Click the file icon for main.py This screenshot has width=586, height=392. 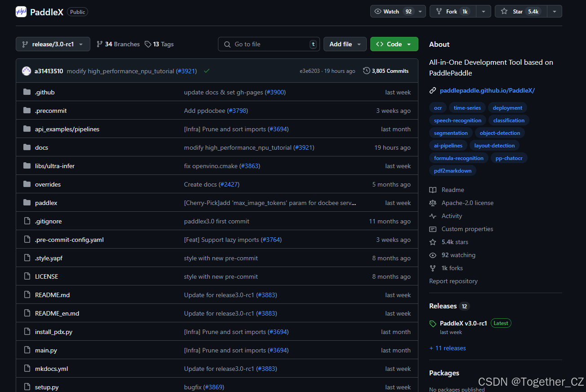pyautogui.click(x=27, y=350)
